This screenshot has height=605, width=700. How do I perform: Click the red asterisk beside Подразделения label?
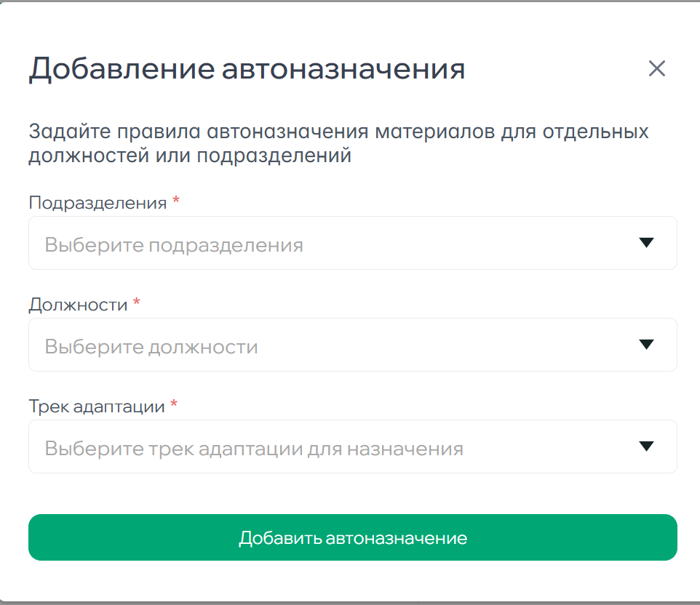[176, 202]
